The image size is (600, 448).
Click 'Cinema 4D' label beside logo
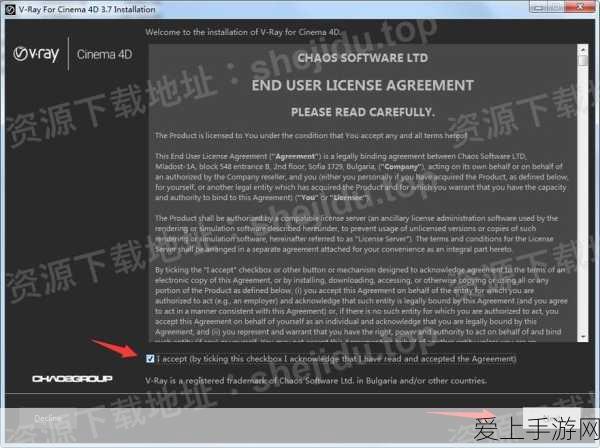104,54
